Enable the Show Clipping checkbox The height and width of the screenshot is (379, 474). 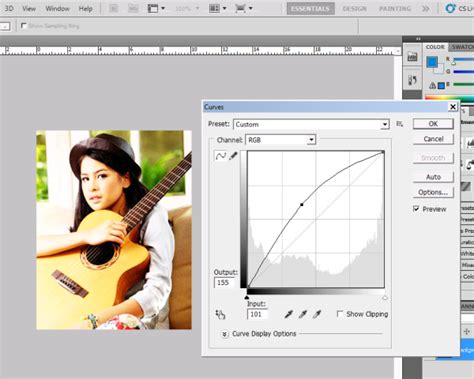click(x=340, y=314)
